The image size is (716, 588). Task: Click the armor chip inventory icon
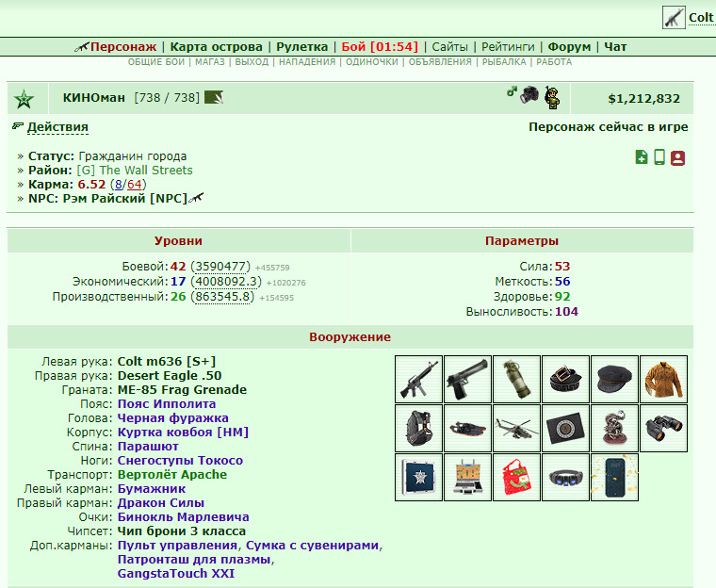(x=418, y=477)
